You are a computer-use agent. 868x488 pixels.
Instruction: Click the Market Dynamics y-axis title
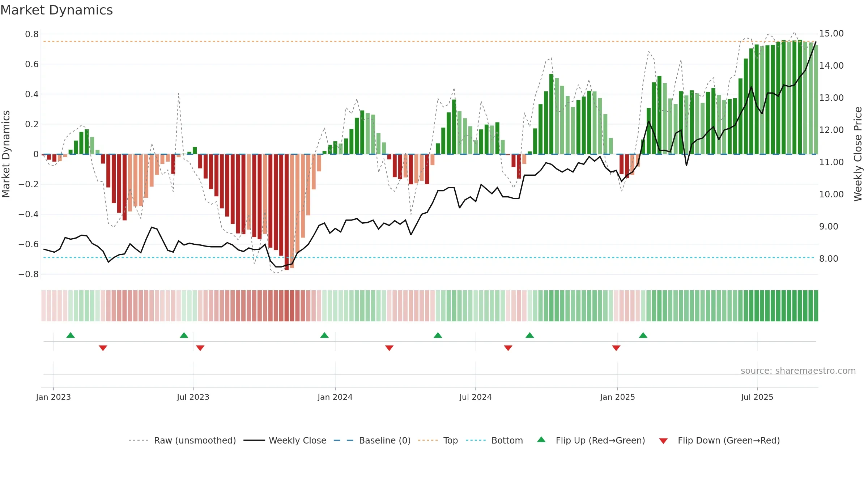click(x=6, y=154)
